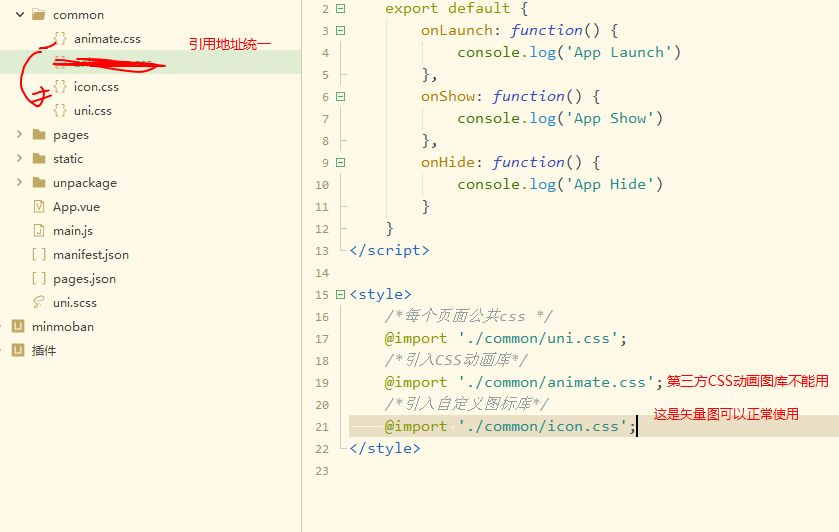Select the unpackage folder
The height and width of the screenshot is (532, 839).
pyautogui.click(x=85, y=183)
